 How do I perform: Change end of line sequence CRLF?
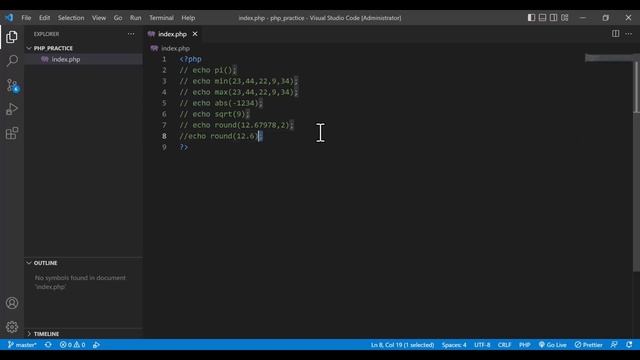tap(504, 345)
